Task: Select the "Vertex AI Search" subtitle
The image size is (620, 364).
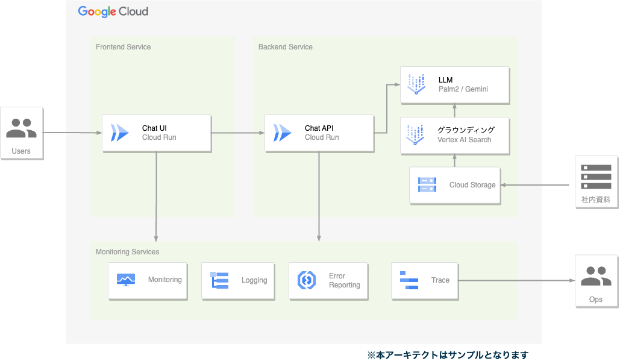Action: tap(464, 140)
